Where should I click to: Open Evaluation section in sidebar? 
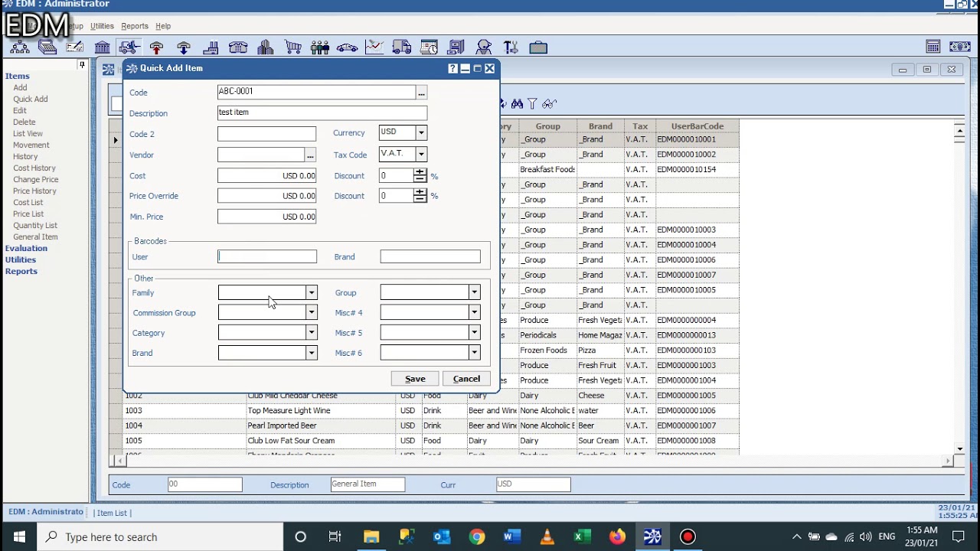click(x=26, y=248)
